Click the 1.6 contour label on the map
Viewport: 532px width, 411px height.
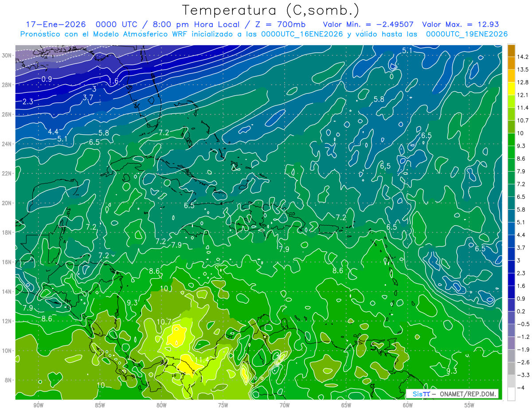pyautogui.click(x=113, y=81)
